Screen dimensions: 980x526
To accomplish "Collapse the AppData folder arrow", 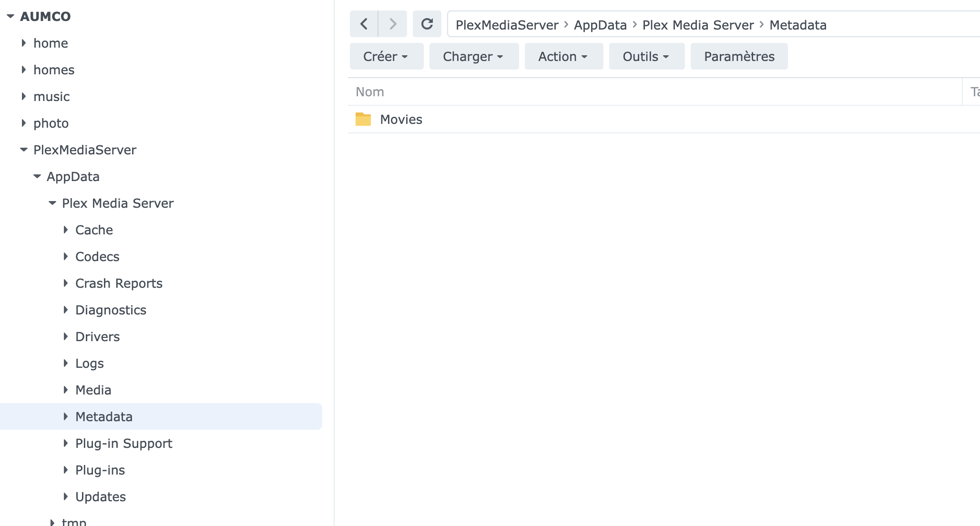I will [x=37, y=176].
